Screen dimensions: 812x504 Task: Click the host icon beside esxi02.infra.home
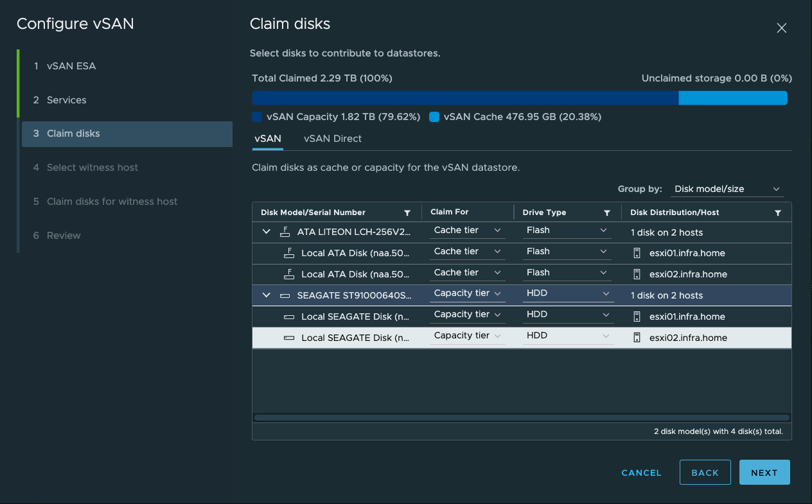click(x=637, y=274)
